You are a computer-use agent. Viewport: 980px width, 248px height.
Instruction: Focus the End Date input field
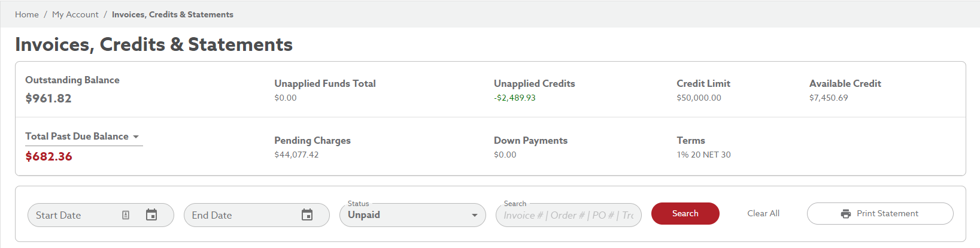[x=239, y=215]
